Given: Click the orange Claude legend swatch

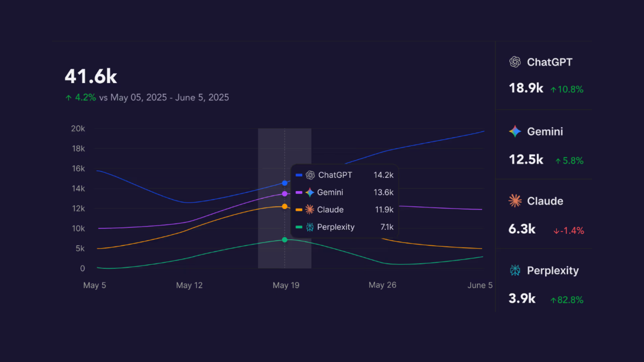Looking at the screenshot, I should (299, 210).
